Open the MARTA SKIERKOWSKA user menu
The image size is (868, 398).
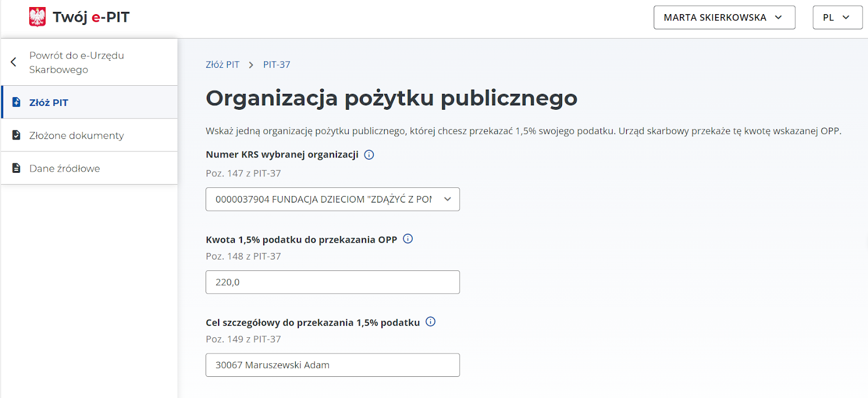point(724,17)
